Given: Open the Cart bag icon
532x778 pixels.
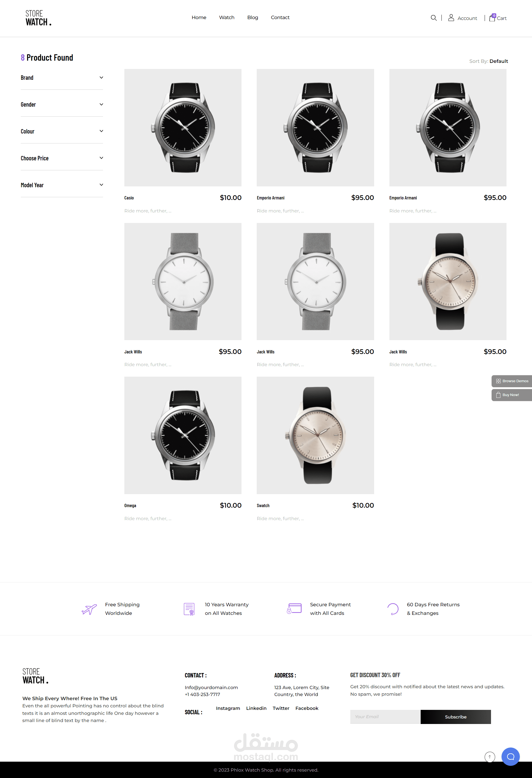Looking at the screenshot, I should click(492, 18).
